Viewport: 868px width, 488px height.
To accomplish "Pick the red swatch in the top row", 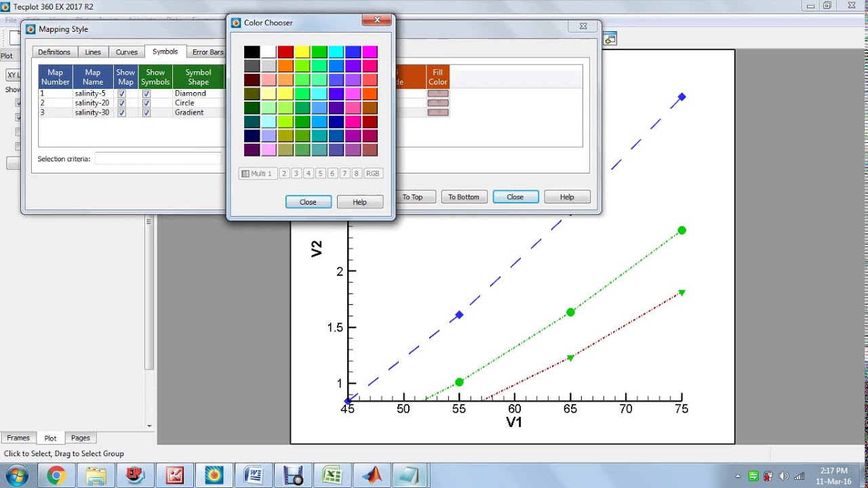I will click(285, 52).
